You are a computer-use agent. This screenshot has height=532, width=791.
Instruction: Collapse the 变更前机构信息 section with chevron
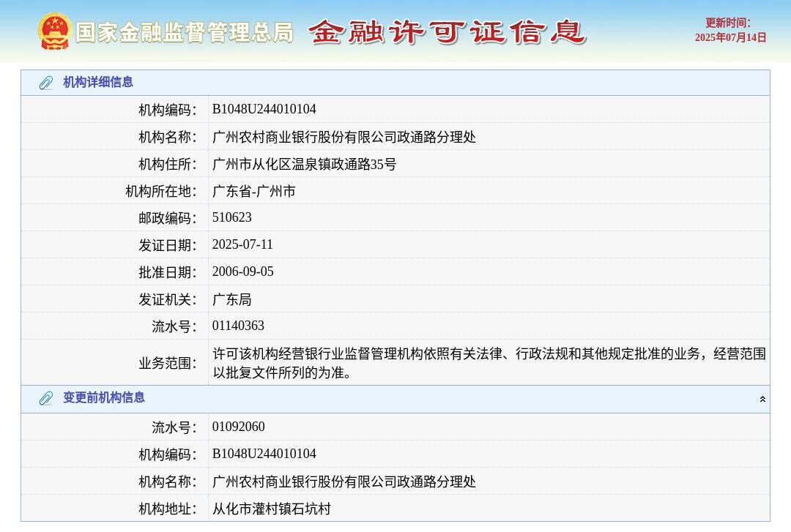[762, 399]
